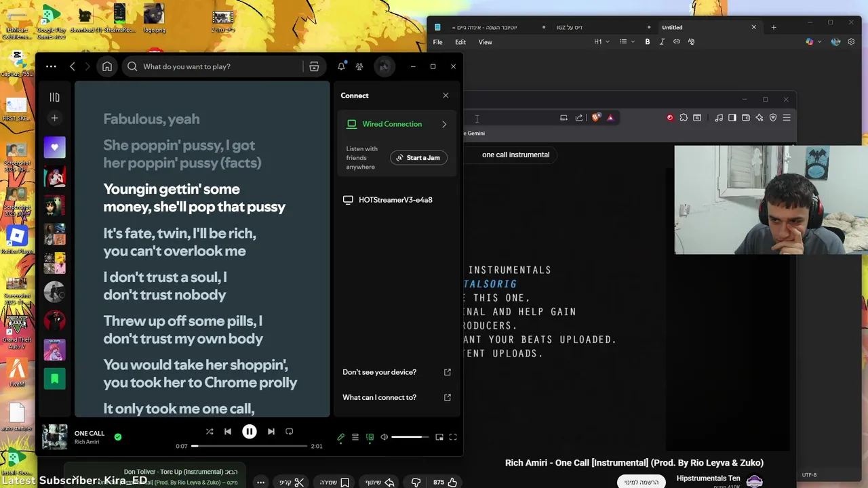The height and width of the screenshot is (488, 868).
Task: Start a Jam session
Action: (x=418, y=157)
